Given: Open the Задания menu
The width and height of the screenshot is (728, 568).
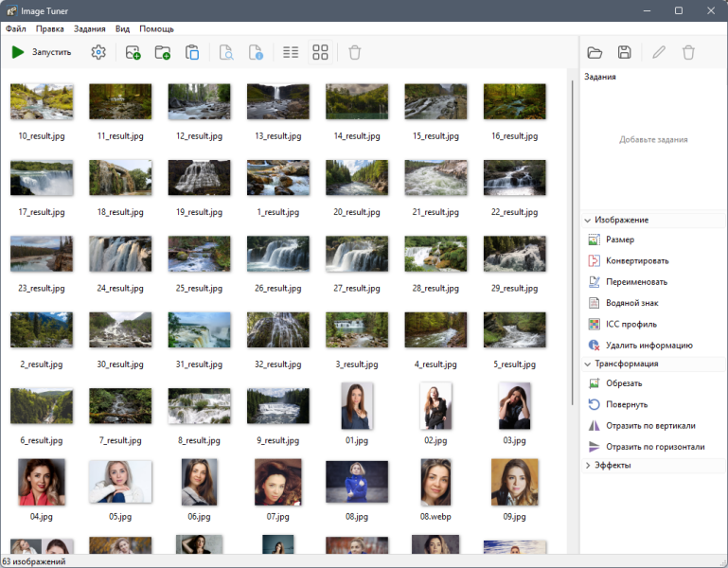Looking at the screenshot, I should 90,28.
